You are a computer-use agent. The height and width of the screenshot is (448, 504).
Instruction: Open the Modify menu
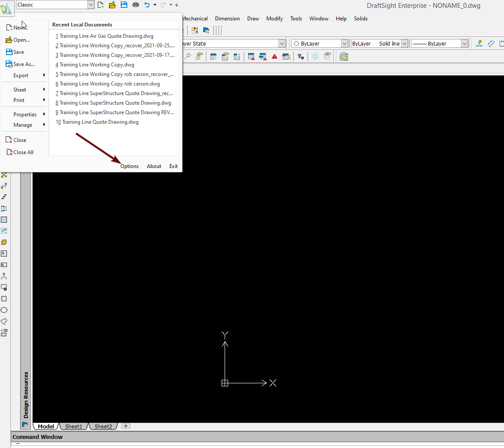coord(275,19)
